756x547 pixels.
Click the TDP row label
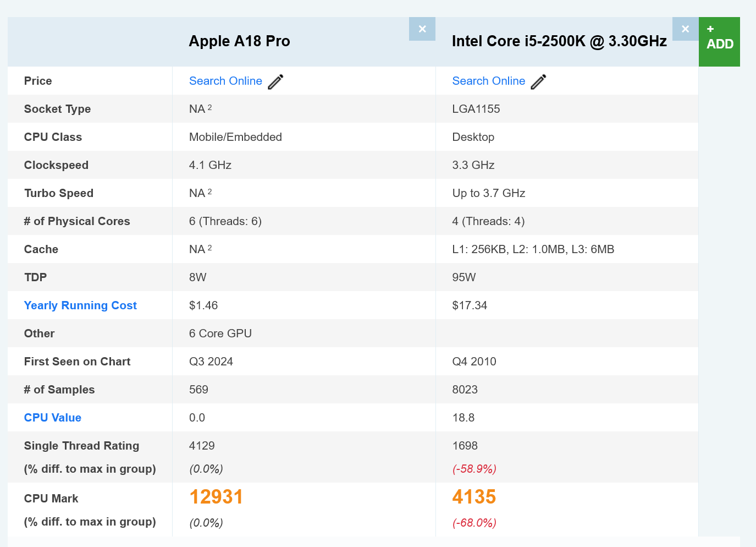coord(36,277)
